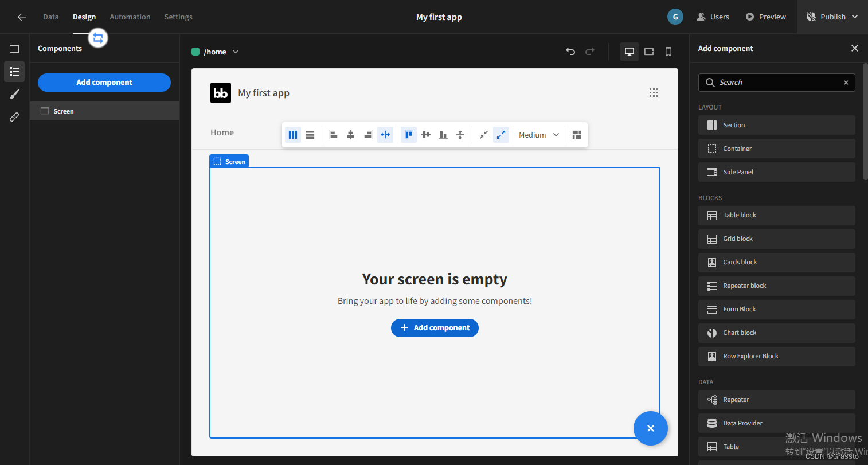The width and height of the screenshot is (868, 465).
Task: Focus the component Search field
Action: [777, 83]
